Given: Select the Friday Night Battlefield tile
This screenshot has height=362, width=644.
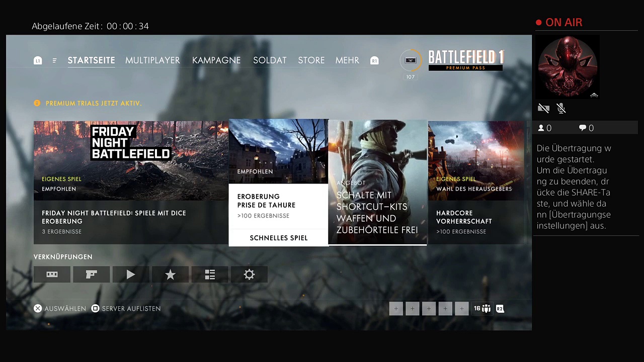Looking at the screenshot, I should pyautogui.click(x=131, y=182).
